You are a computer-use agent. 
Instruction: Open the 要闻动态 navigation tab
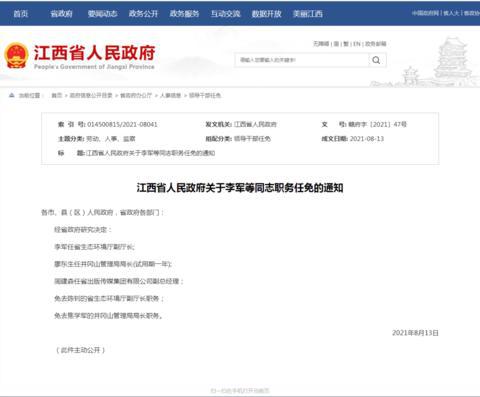coord(102,14)
